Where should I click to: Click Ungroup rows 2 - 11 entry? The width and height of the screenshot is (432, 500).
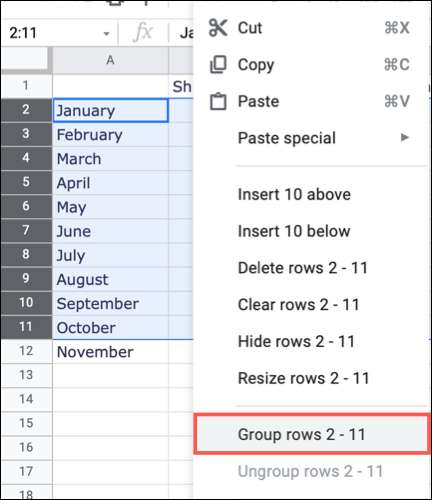[x=311, y=471]
